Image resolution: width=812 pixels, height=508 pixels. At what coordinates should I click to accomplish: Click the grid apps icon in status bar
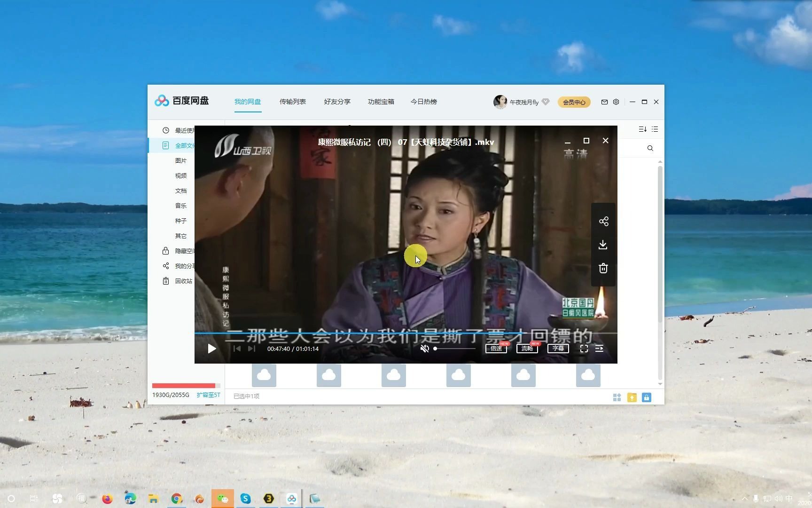[617, 397]
